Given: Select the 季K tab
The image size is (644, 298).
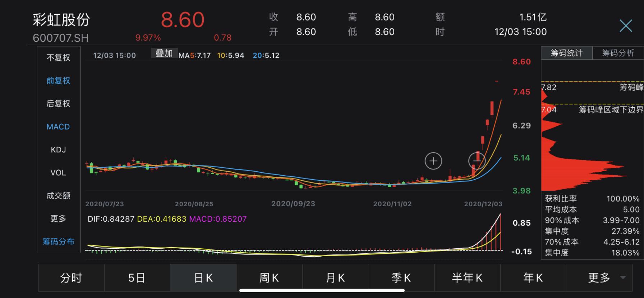Looking at the screenshot, I should (x=401, y=277).
